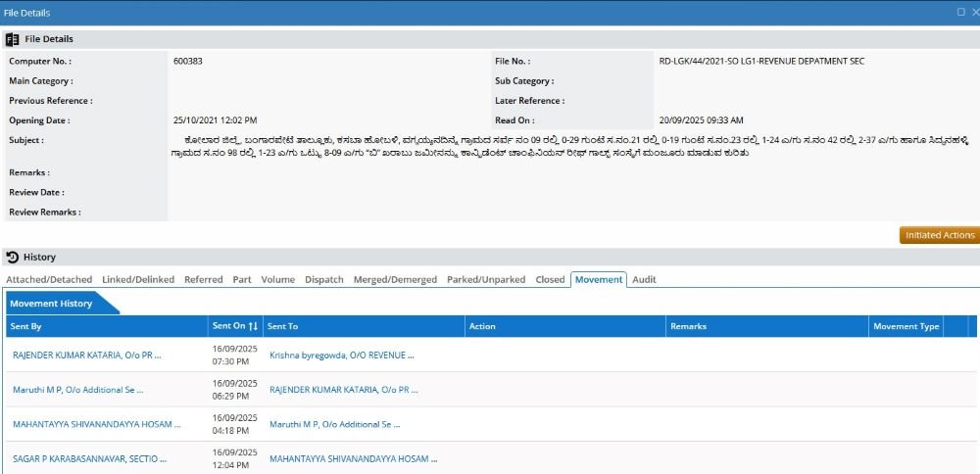
Task: View the Parked/Unparked tab
Action: point(486,279)
